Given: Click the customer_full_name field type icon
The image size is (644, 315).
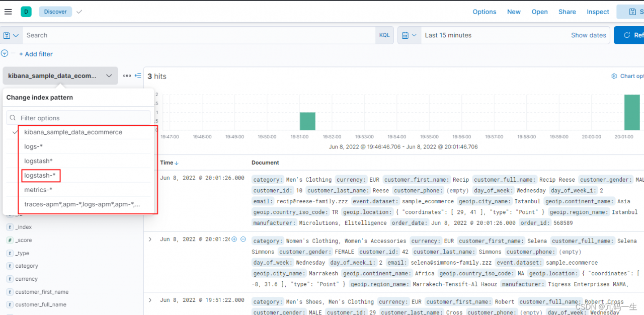Looking at the screenshot, I should click(x=10, y=304).
